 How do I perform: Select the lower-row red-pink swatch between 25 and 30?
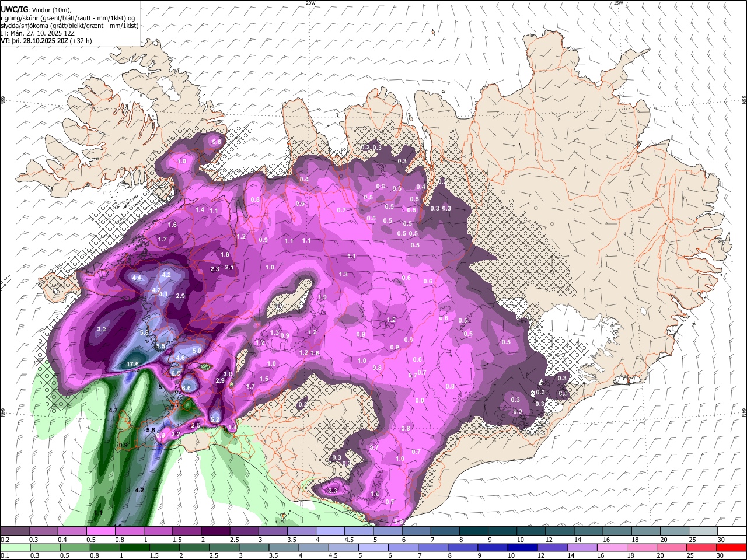click(700, 548)
